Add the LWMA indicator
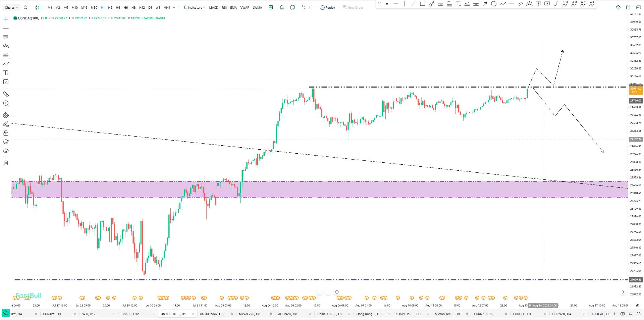Image resolution: width=644 pixels, height=320 pixels. click(257, 7)
